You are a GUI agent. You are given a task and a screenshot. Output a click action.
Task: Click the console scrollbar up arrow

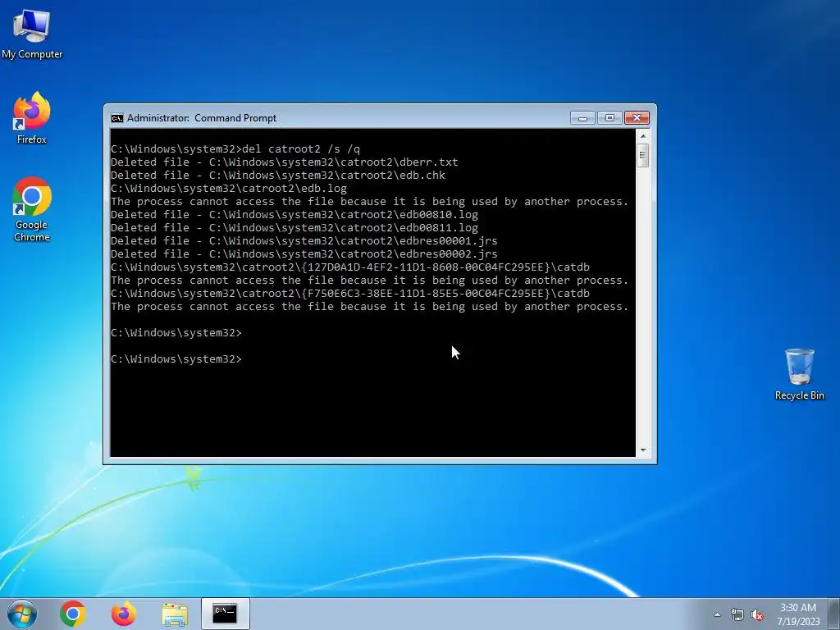643,136
